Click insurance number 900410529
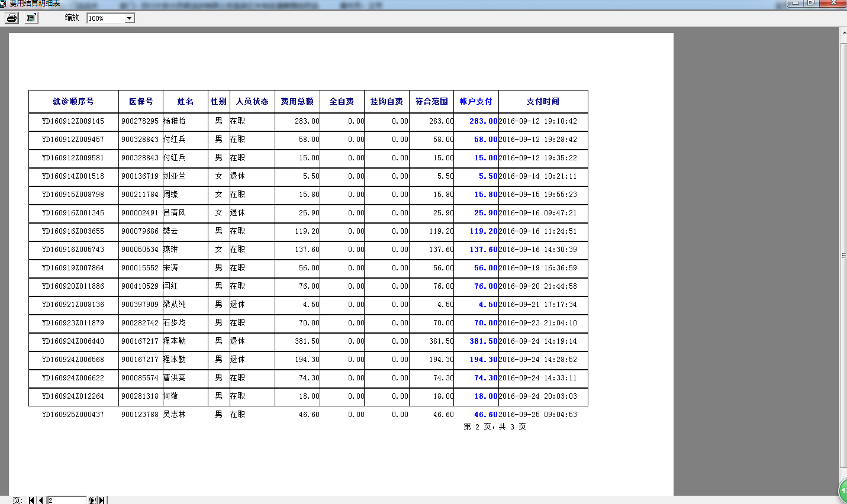 (140, 286)
